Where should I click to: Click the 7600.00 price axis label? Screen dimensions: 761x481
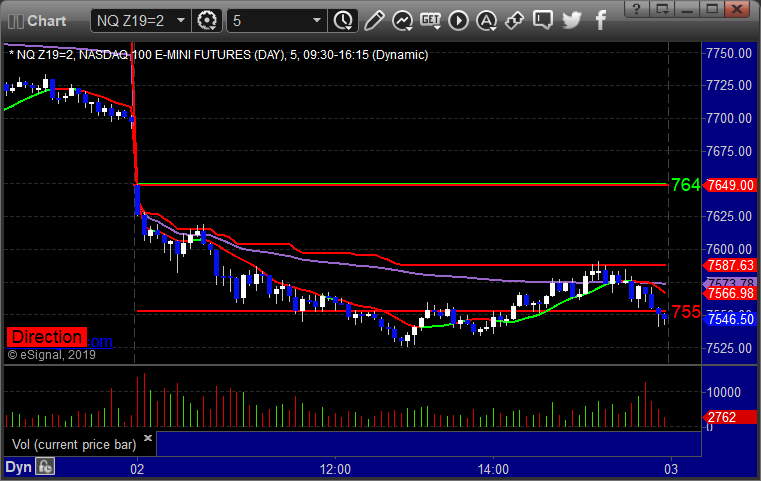(729, 249)
